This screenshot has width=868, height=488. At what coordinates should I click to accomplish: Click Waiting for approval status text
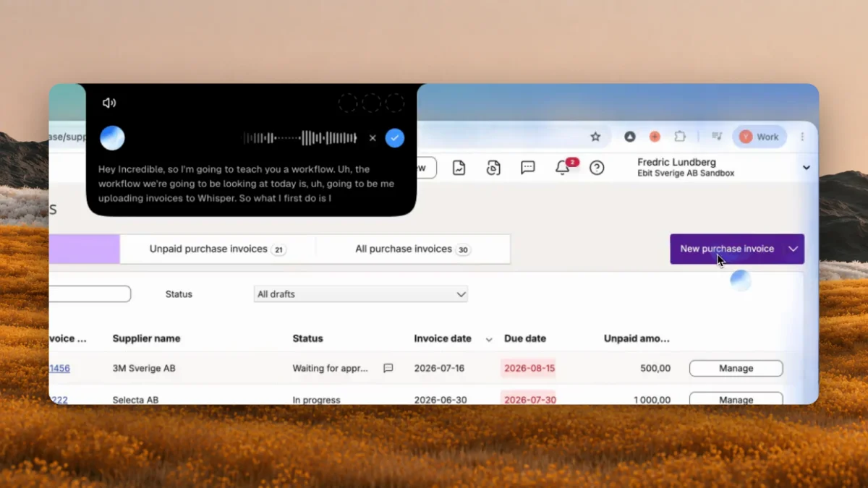point(331,368)
